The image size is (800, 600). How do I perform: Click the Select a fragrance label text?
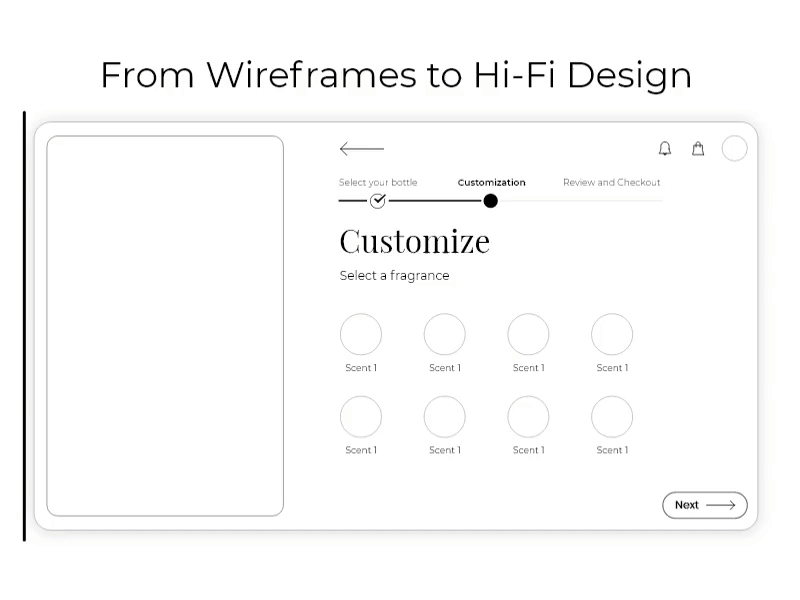point(394,275)
